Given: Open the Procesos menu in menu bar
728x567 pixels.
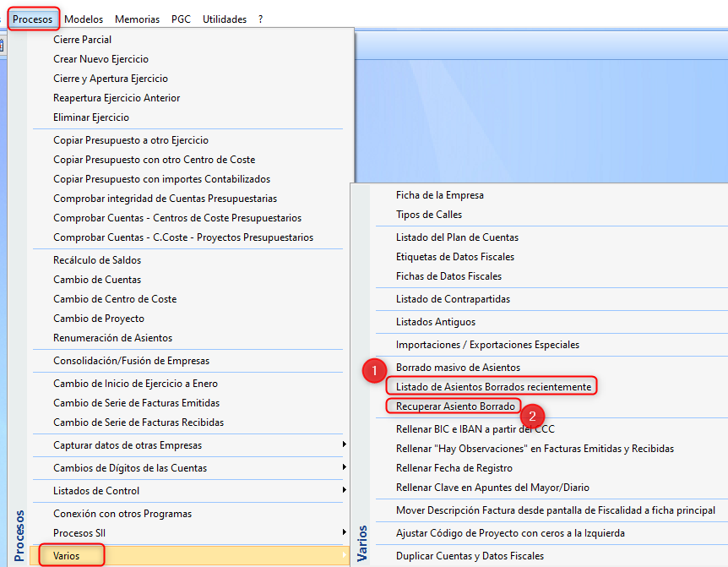Looking at the screenshot, I should pos(33,19).
